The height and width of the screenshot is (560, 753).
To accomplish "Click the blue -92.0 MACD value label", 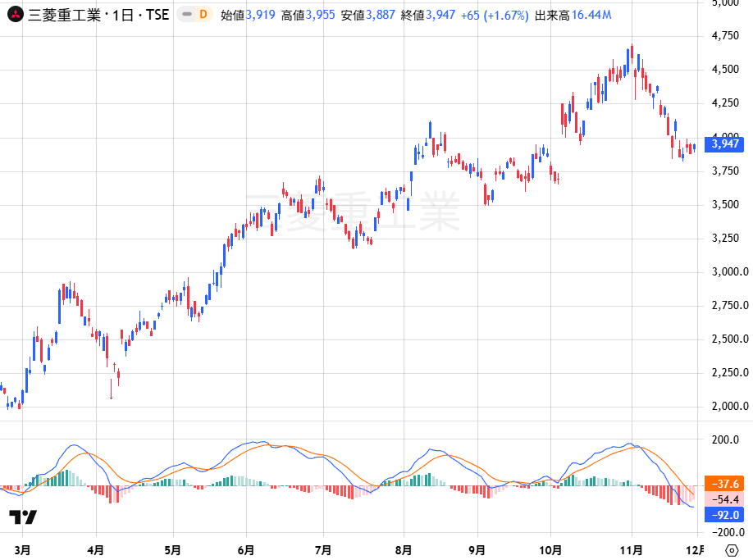I will (724, 515).
